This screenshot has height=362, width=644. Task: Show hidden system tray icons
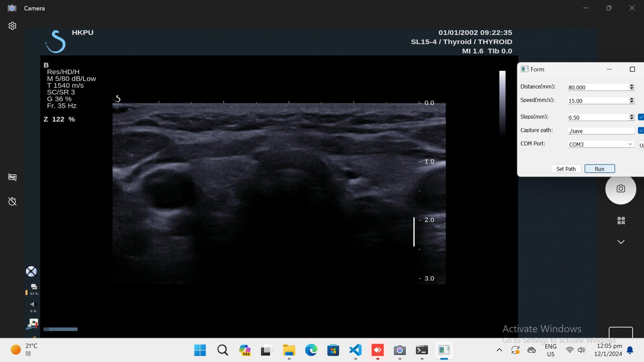(499, 350)
